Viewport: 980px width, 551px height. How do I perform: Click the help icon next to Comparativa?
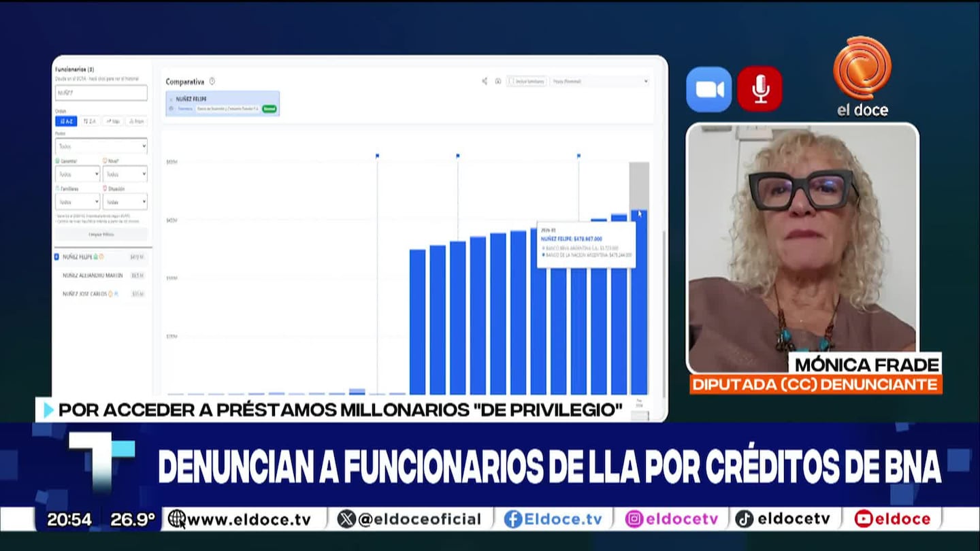pos(212,82)
